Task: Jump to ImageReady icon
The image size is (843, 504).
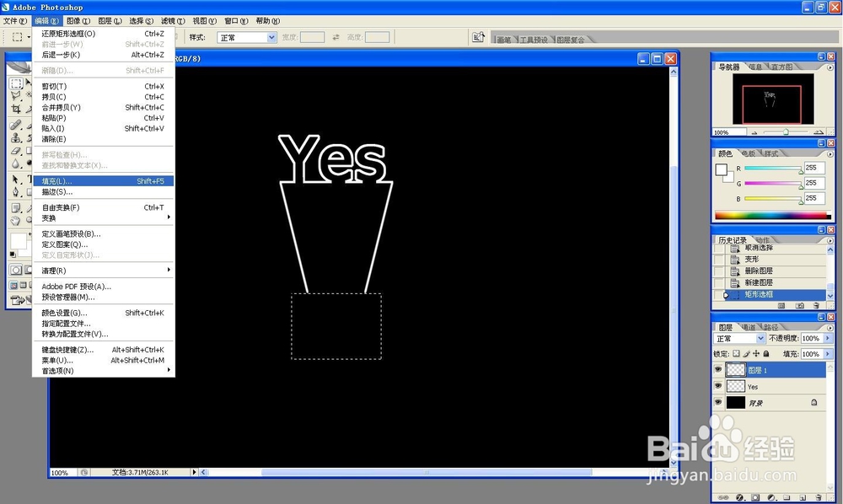Action: (x=19, y=300)
